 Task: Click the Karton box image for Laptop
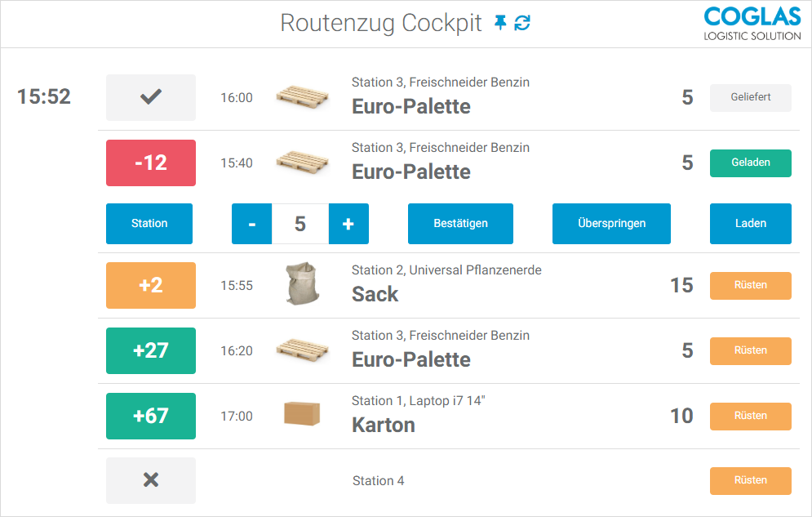coord(302,413)
